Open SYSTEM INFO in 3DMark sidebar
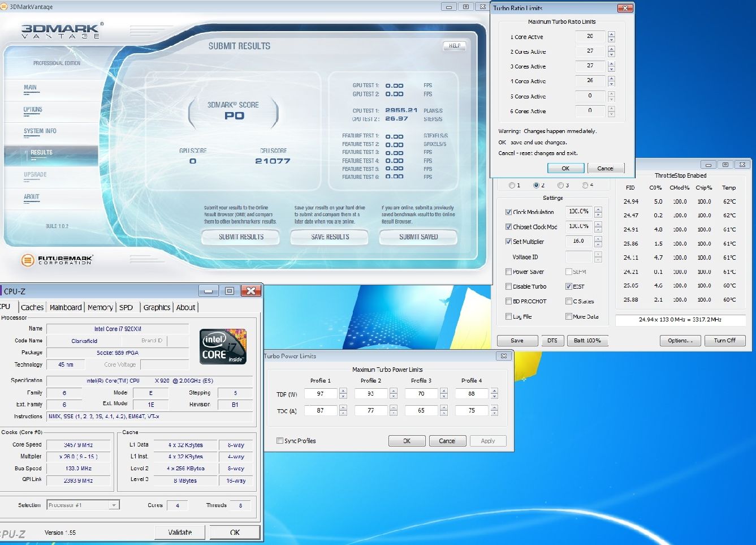 click(40, 131)
